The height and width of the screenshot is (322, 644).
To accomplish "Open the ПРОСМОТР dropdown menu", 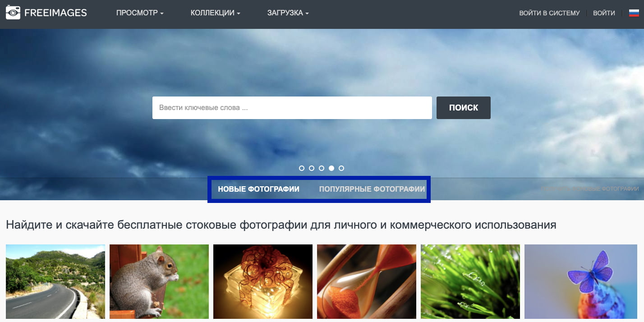I will [139, 13].
